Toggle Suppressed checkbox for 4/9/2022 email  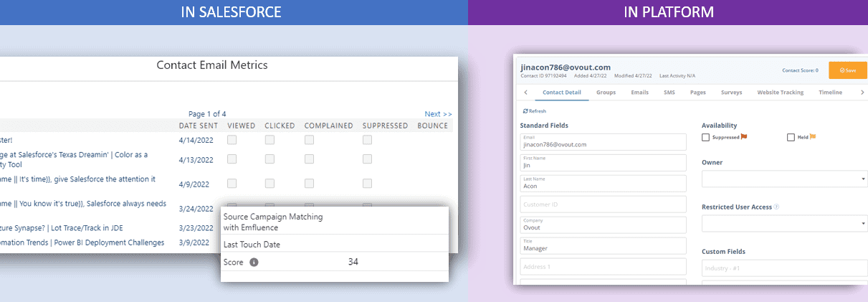click(367, 184)
